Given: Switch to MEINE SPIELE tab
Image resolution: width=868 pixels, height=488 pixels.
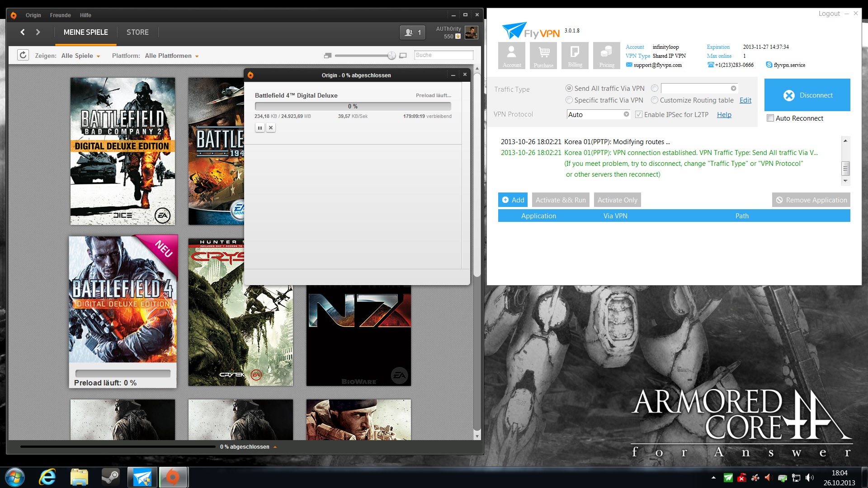Looking at the screenshot, I should pos(86,33).
